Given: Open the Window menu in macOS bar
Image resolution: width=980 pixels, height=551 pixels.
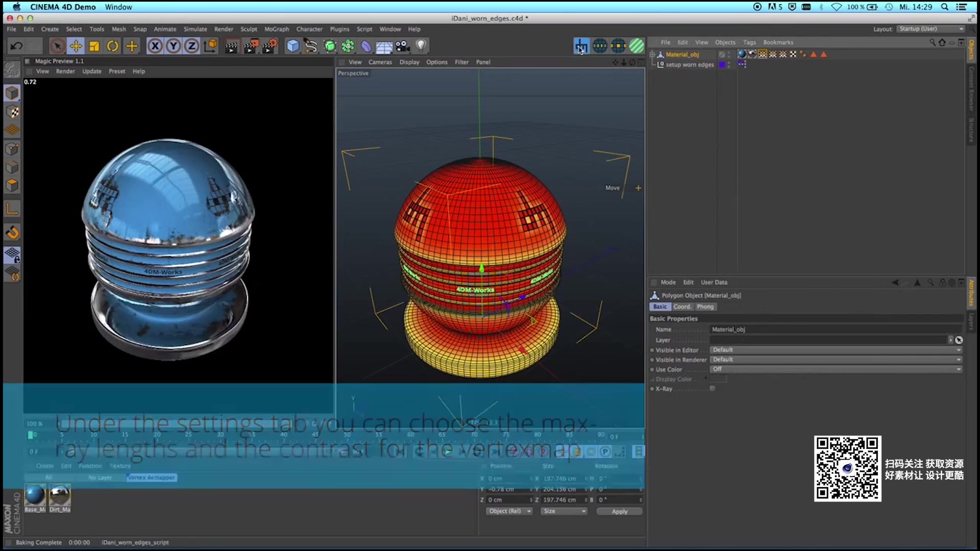Looking at the screenshot, I should 118,7.
